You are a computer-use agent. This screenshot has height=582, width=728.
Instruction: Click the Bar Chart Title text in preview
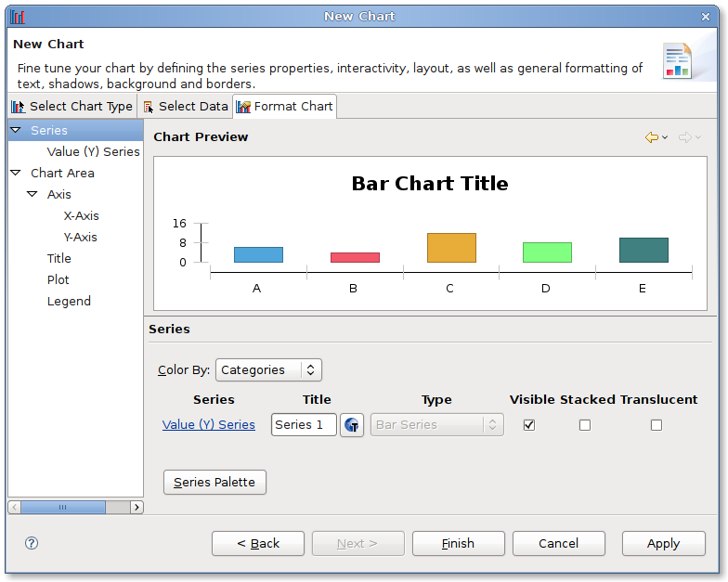click(430, 184)
